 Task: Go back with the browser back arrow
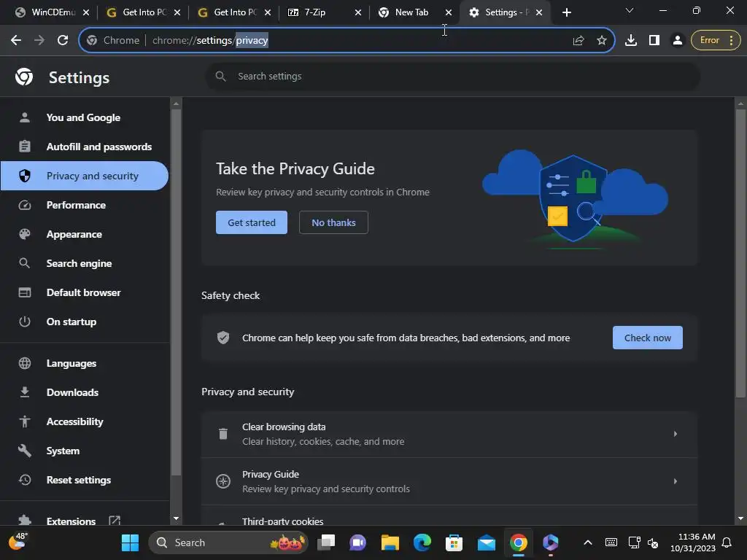pyautogui.click(x=16, y=41)
